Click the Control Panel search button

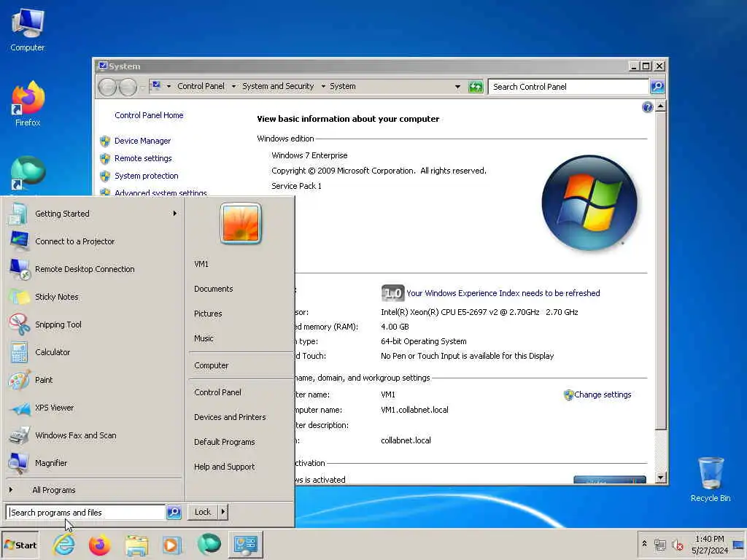(657, 87)
